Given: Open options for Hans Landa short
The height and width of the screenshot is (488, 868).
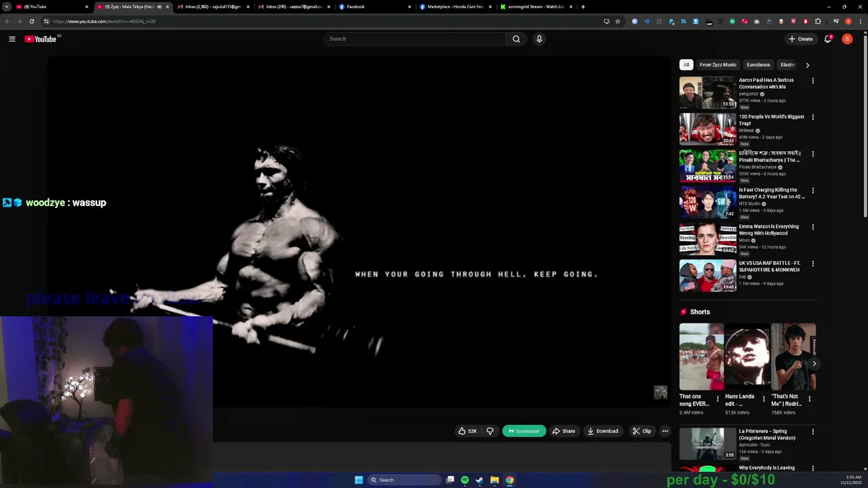Looking at the screenshot, I should pos(764,399).
